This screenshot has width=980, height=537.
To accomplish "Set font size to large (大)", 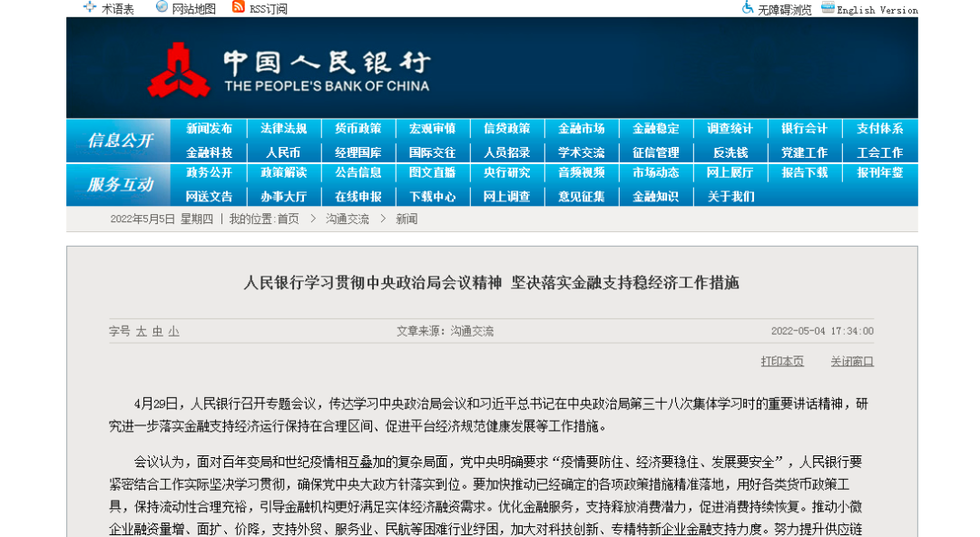I will (141, 332).
